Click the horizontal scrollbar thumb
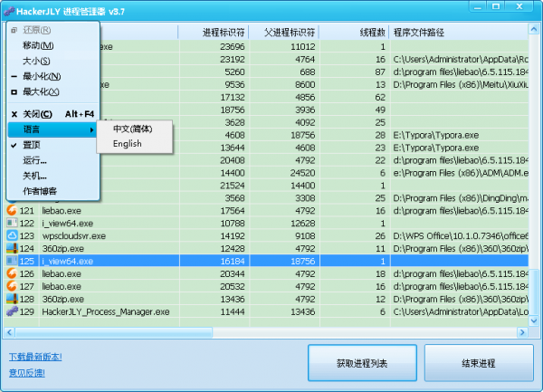 (x=114, y=333)
